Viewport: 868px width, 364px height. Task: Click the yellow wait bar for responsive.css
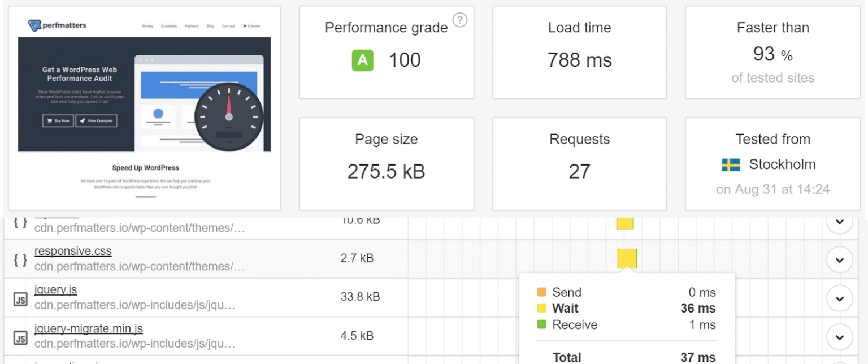click(x=628, y=259)
